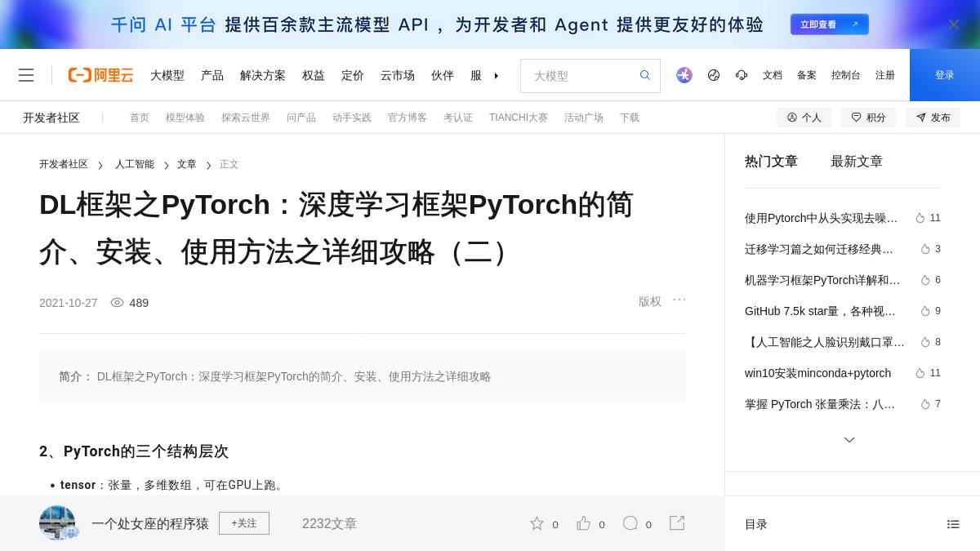Select the 活动广场 tab

click(x=584, y=118)
